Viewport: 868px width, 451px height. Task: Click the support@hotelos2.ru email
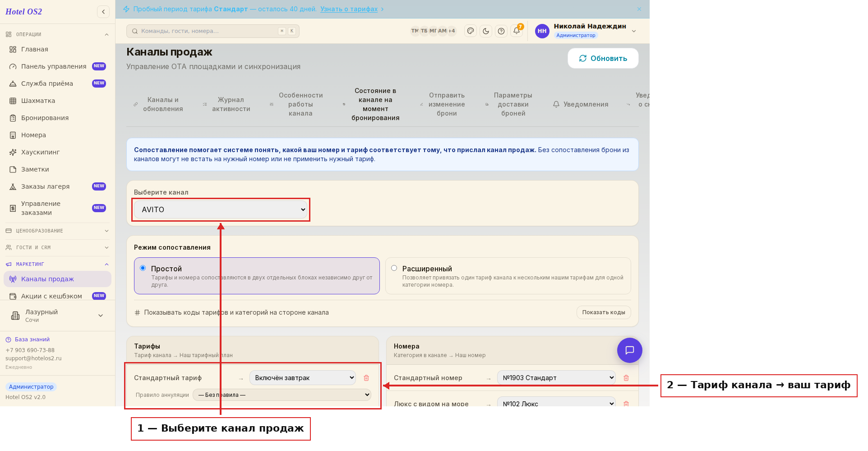coord(33,358)
